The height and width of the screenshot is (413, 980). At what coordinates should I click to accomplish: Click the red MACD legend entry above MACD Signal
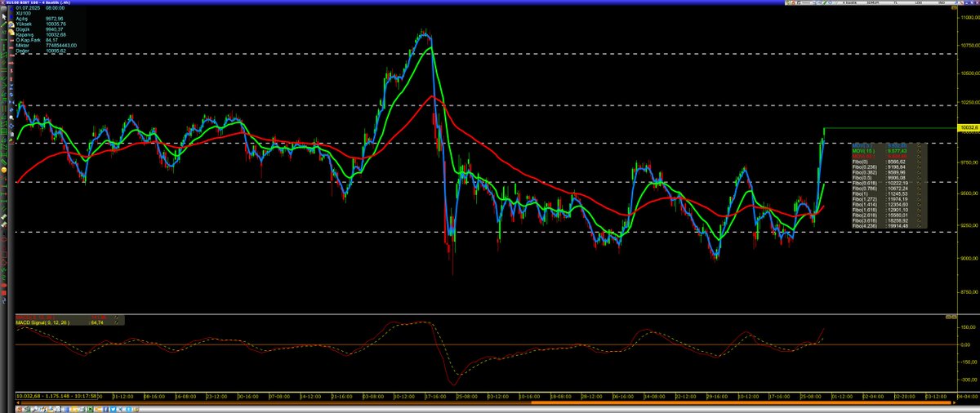point(35,318)
